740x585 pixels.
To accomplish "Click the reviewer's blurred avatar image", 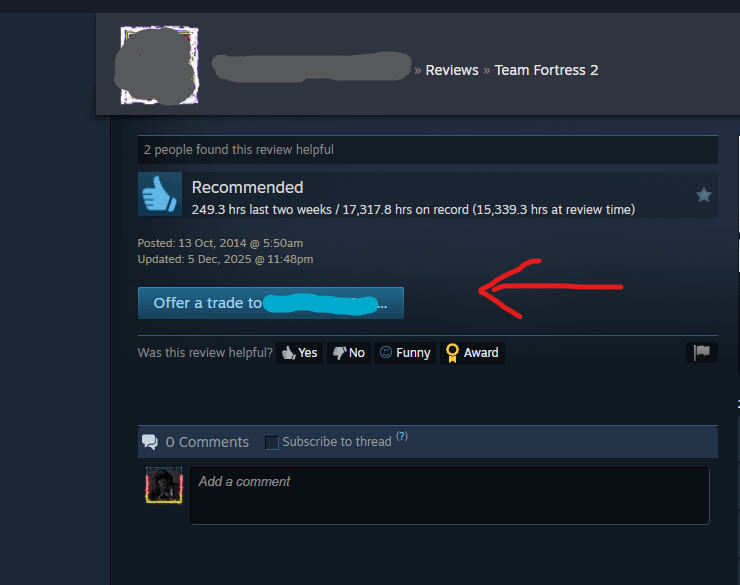I will coord(160,65).
